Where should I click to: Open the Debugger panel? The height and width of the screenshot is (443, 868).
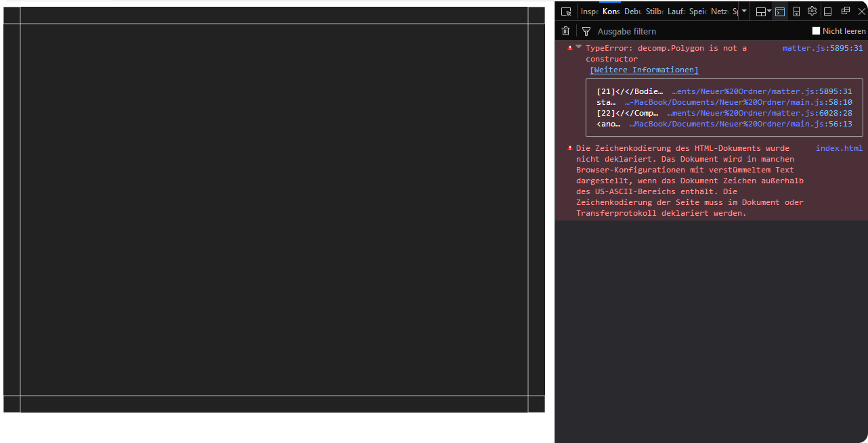632,11
